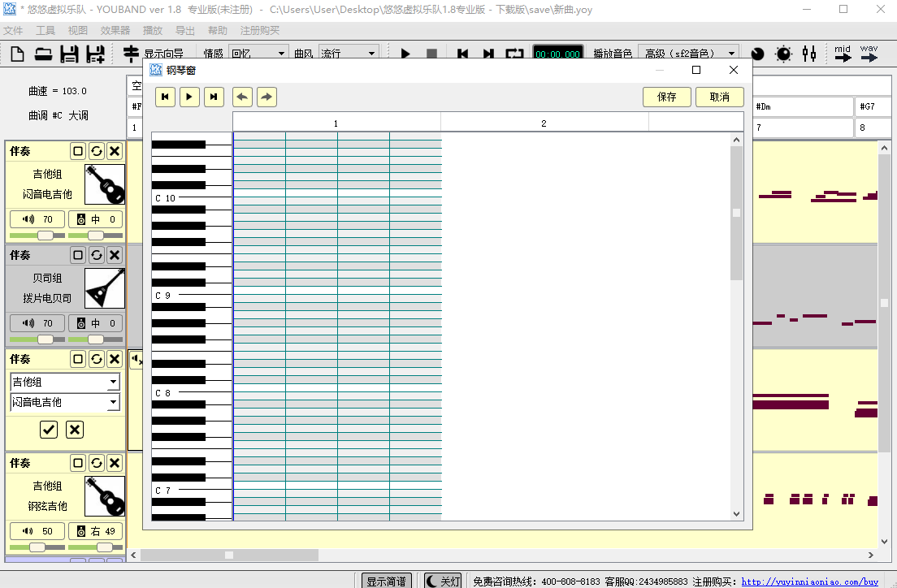Viewport: 897px width, 588px height.
Task: Toggle the loop playback button
Action: tap(514, 54)
